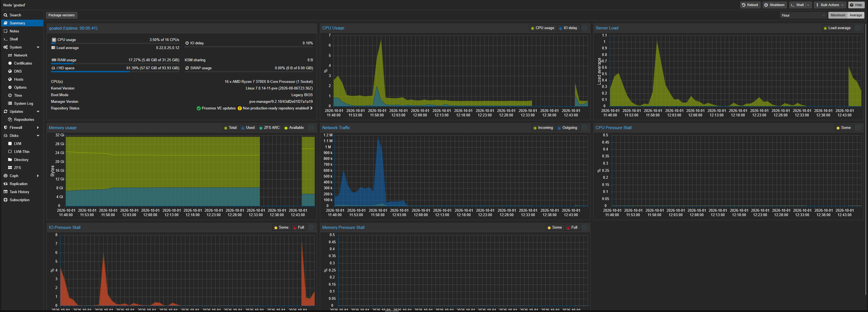Select the Summary menu item
Viewport: 868px width, 312px height.
[22, 23]
